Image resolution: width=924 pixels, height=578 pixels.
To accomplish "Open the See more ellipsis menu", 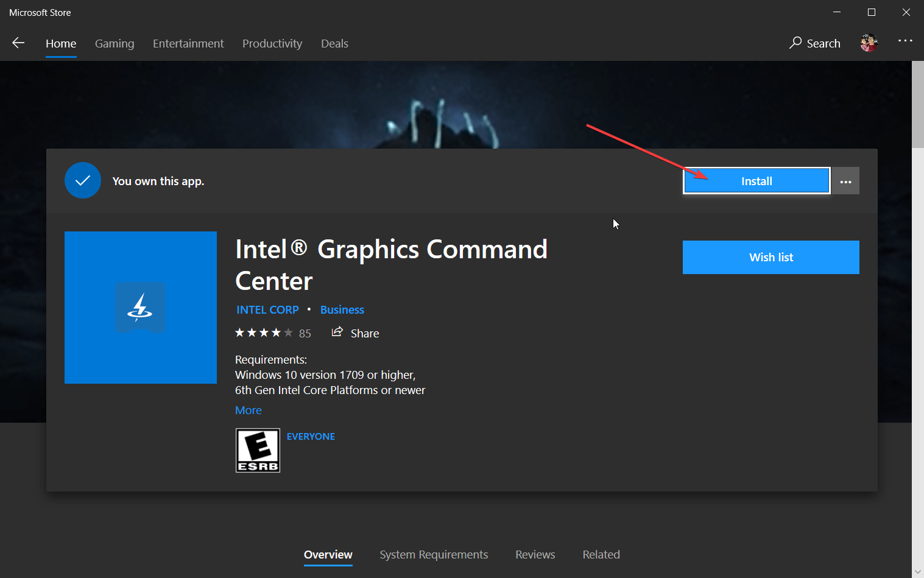I will 905,40.
